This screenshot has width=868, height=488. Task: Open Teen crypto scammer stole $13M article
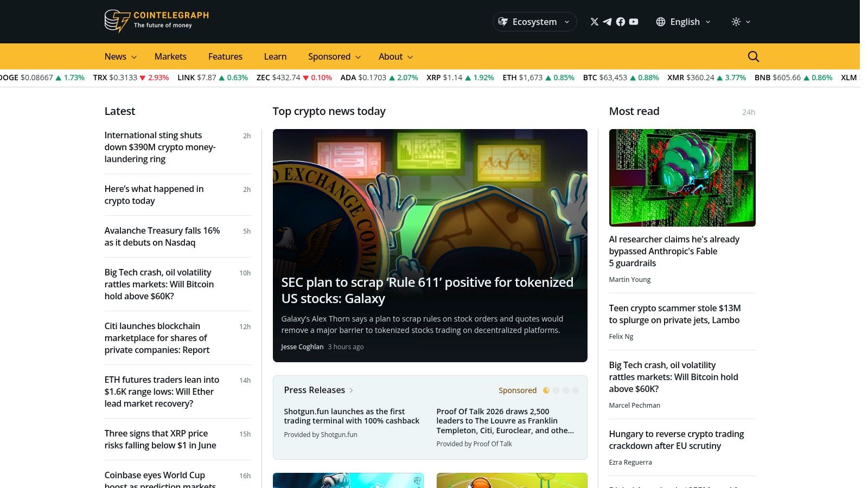point(674,314)
